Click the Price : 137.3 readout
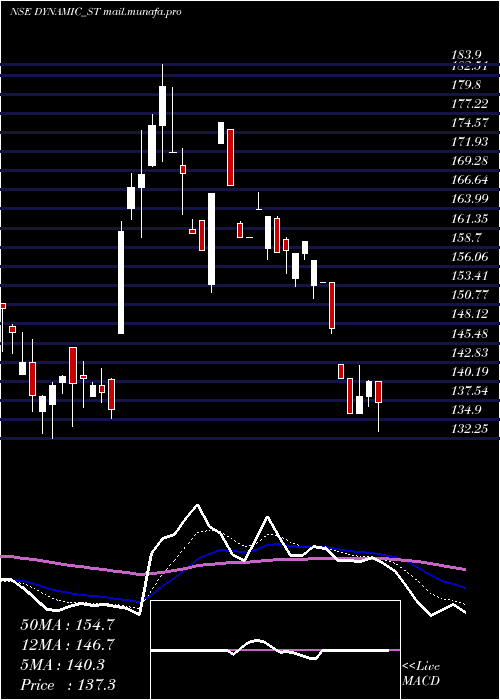This screenshot has height=700, width=500. tap(67, 685)
